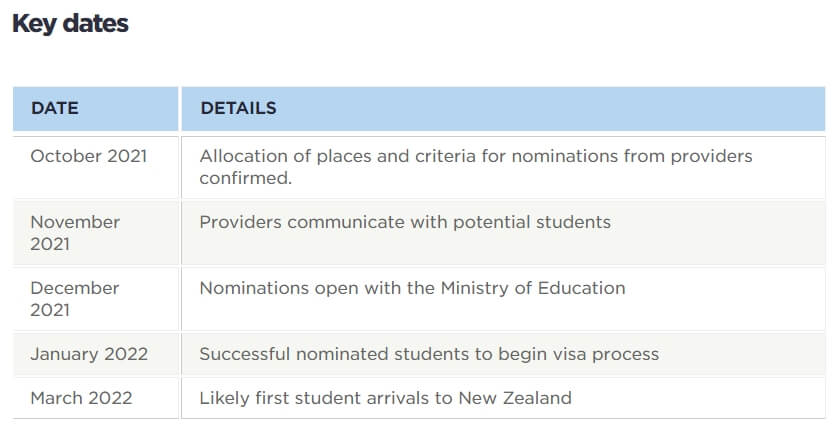Click the October 2021 date cell
This screenshot has width=835, height=428.
coord(95,167)
